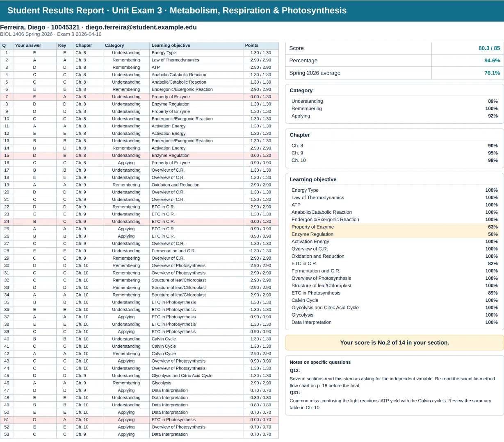Click 'Ch. 9' in the Chapter summary panel
The width and height of the screenshot is (504, 442).
tap(297, 153)
